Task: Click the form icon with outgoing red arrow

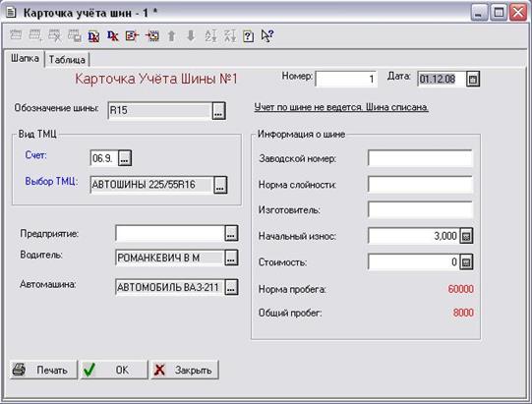Action: 132,35
